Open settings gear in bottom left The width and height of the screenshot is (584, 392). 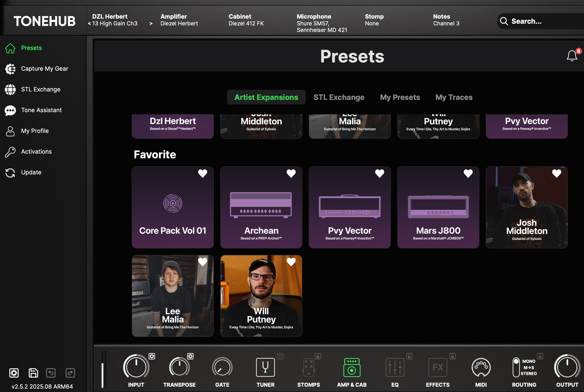pyautogui.click(x=14, y=373)
